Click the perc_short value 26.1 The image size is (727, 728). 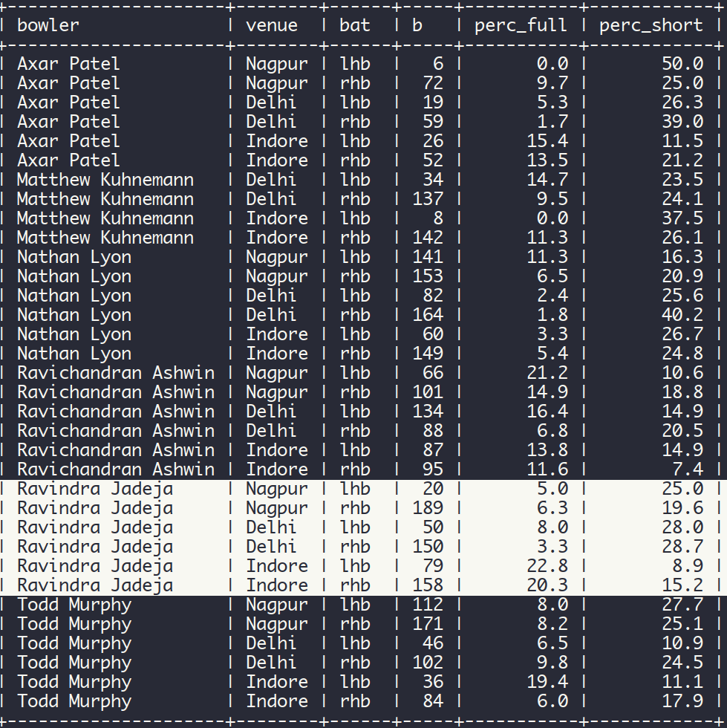coord(682,238)
